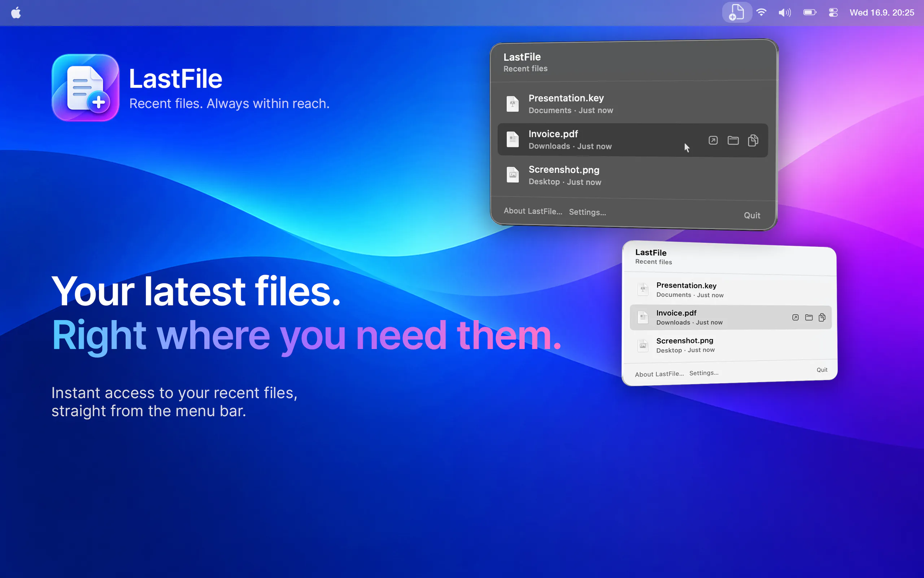Click Screenshot.png file icon in dark panel
Screen dimensions: 924x578
(x=513, y=175)
